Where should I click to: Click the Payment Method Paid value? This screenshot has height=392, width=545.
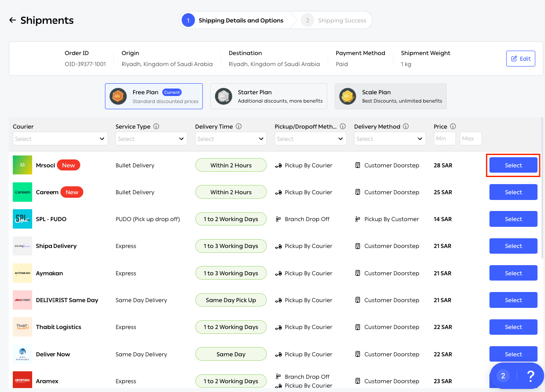[x=342, y=64]
